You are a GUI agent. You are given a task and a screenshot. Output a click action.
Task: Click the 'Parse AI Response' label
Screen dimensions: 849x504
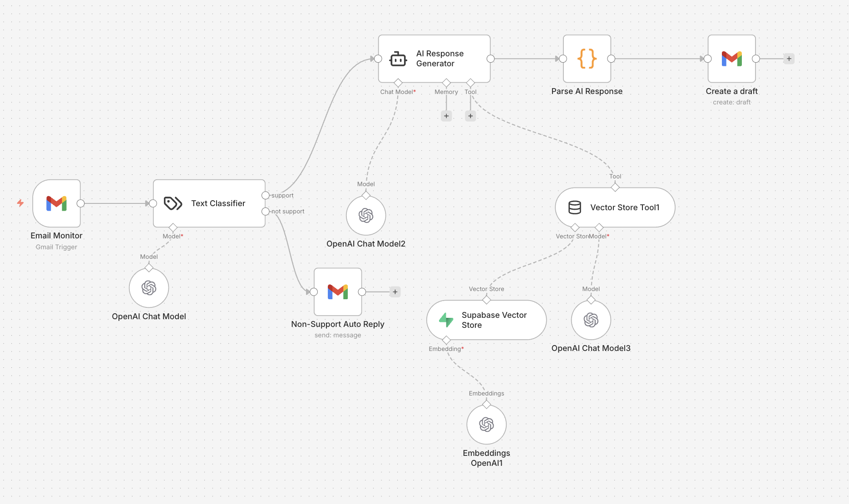(x=587, y=91)
